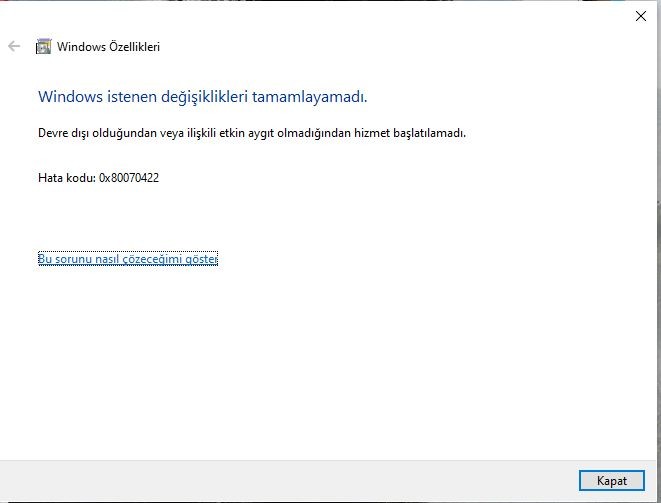Click the Kapat button

[611, 481]
